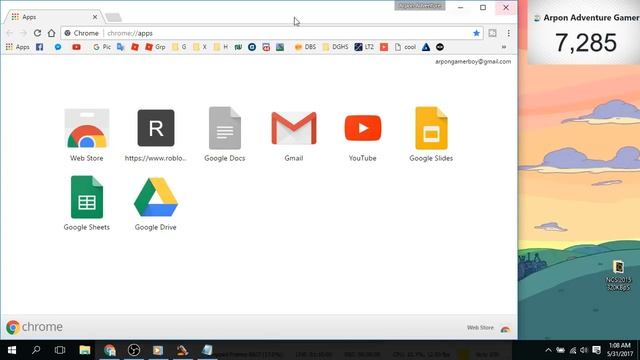The image size is (640, 360).
Task: Select the Apps tab
Action: pos(53,17)
